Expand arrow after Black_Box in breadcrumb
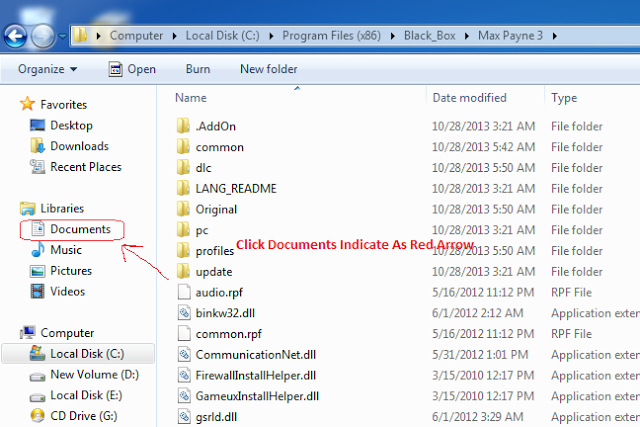 point(467,36)
